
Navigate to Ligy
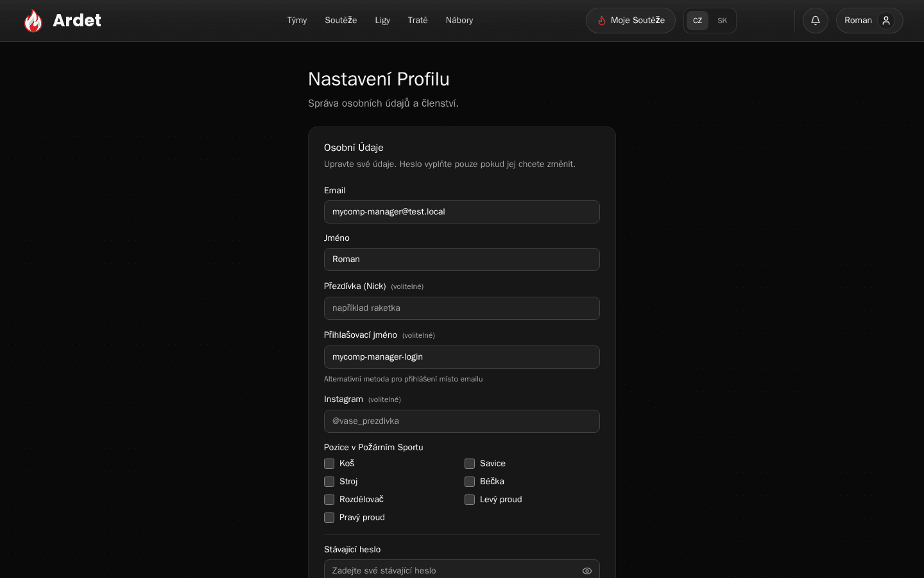point(382,21)
